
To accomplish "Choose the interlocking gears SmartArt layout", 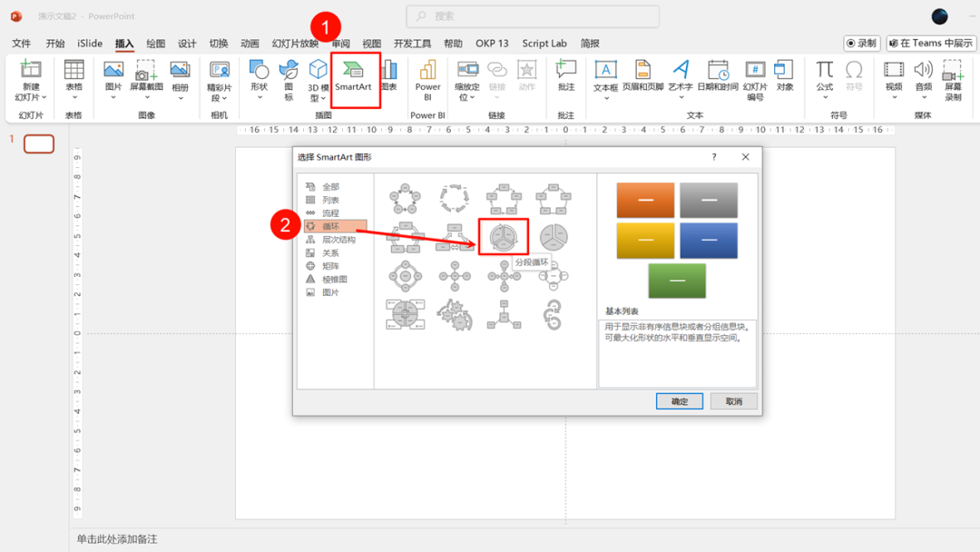I will coord(455,314).
